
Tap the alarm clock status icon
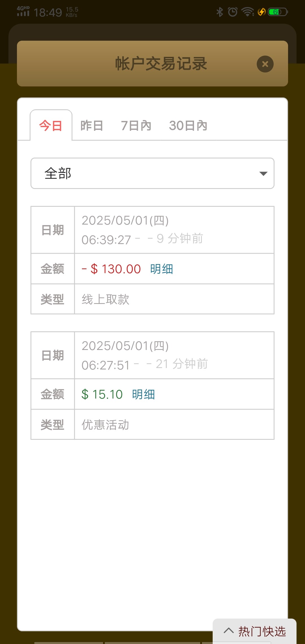point(233,12)
